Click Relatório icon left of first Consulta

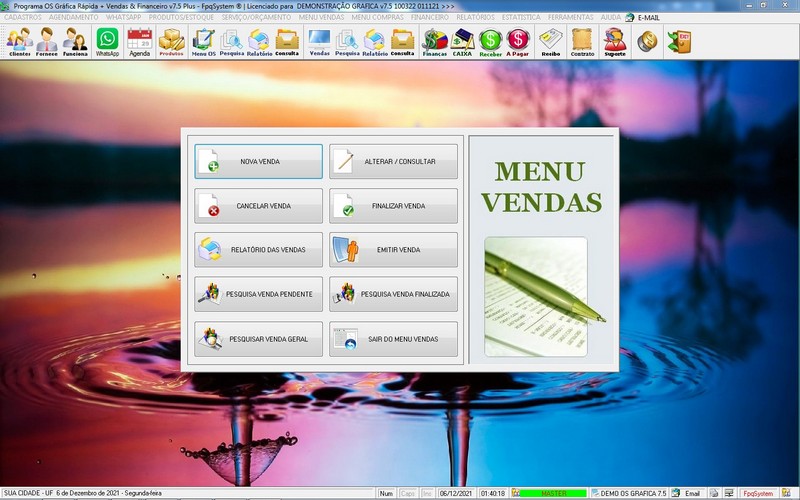tap(259, 42)
